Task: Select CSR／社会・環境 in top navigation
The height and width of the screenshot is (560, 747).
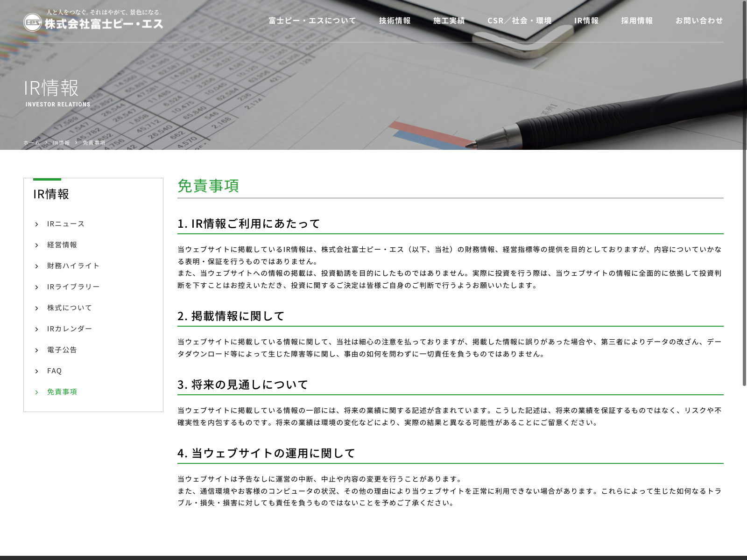Action: 519,21
